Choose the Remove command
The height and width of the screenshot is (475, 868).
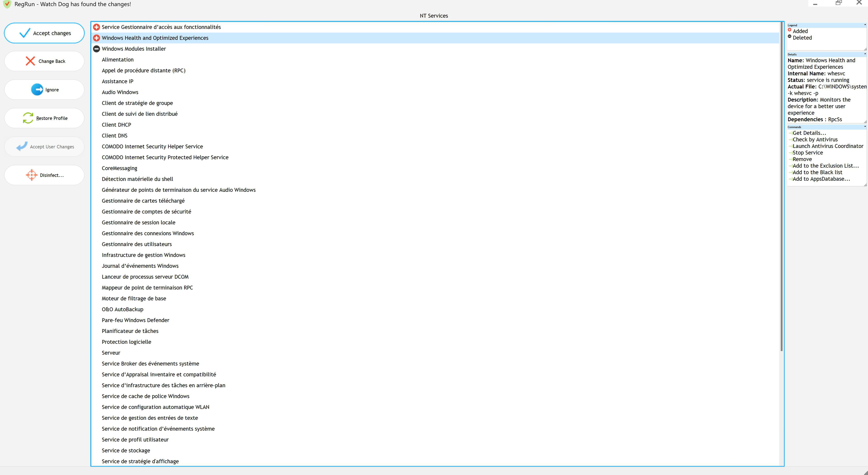coord(802,159)
